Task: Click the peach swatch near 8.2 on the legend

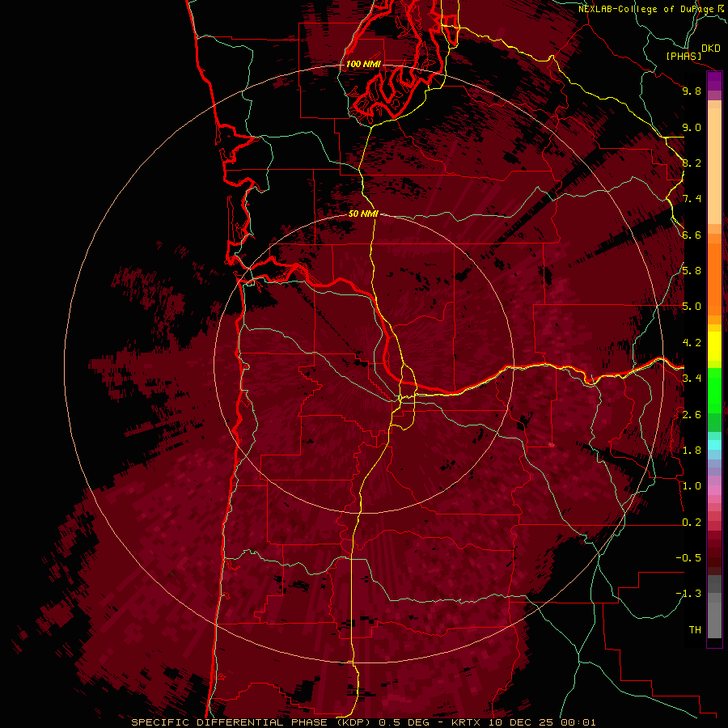Action: point(714,166)
